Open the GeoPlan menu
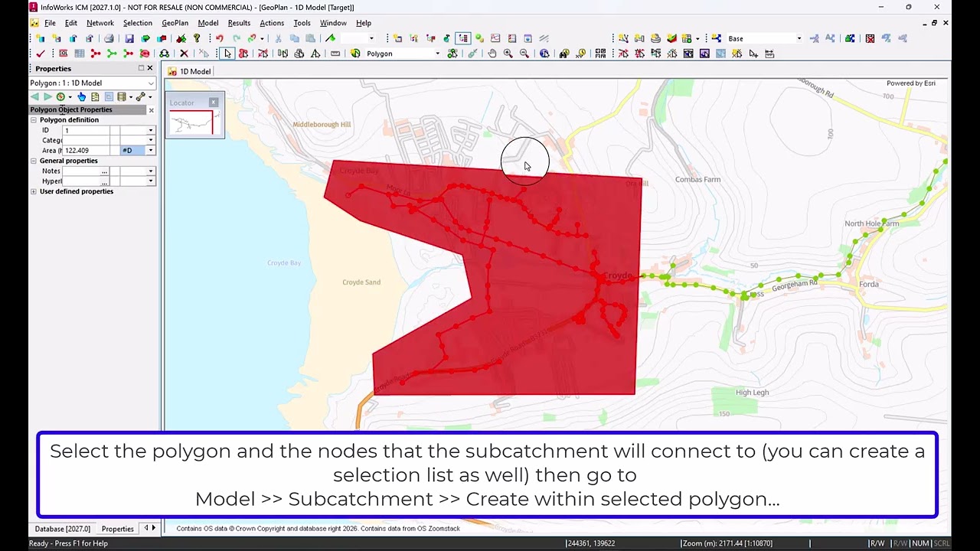Viewport: 980px width, 551px height. tap(175, 23)
